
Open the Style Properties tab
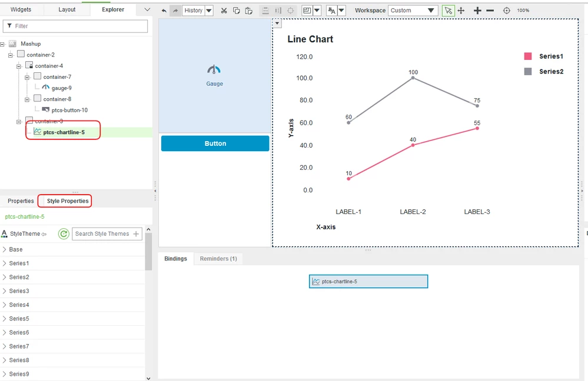point(68,201)
